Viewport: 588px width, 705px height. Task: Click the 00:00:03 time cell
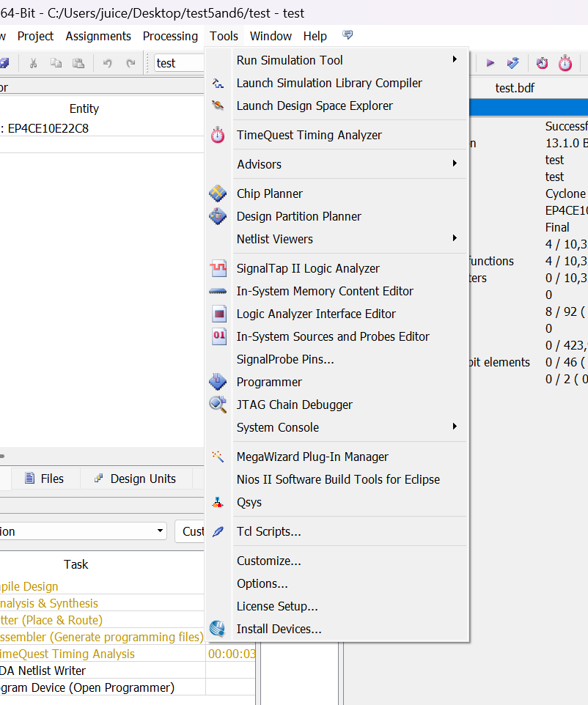(x=231, y=654)
